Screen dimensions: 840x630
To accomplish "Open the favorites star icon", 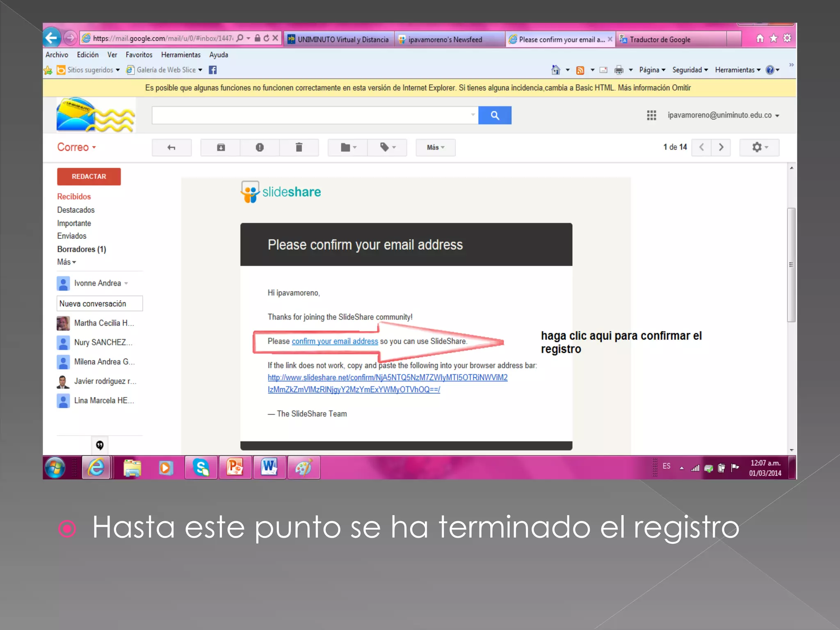I will pyautogui.click(x=774, y=38).
